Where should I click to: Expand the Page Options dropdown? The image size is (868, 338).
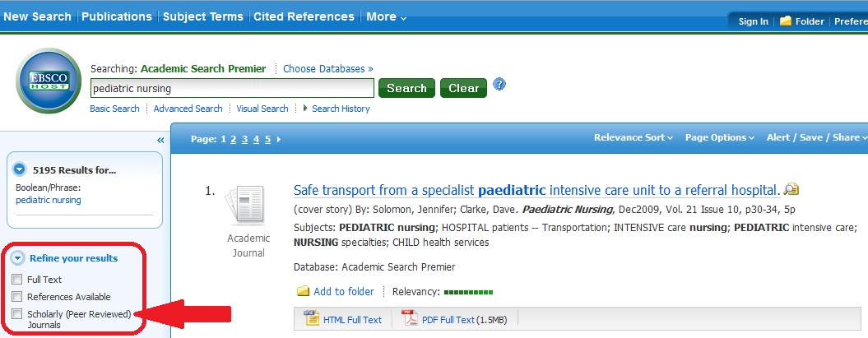click(720, 137)
